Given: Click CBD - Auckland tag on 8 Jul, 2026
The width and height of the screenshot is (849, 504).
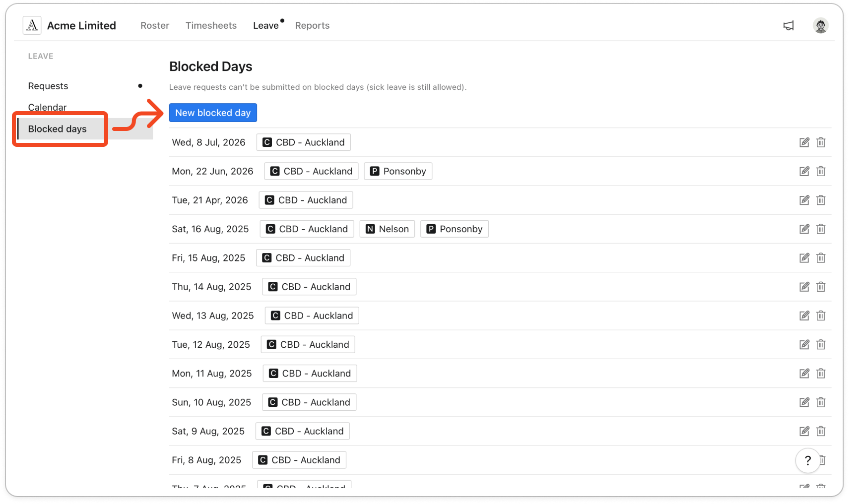Looking at the screenshot, I should pyautogui.click(x=304, y=142).
